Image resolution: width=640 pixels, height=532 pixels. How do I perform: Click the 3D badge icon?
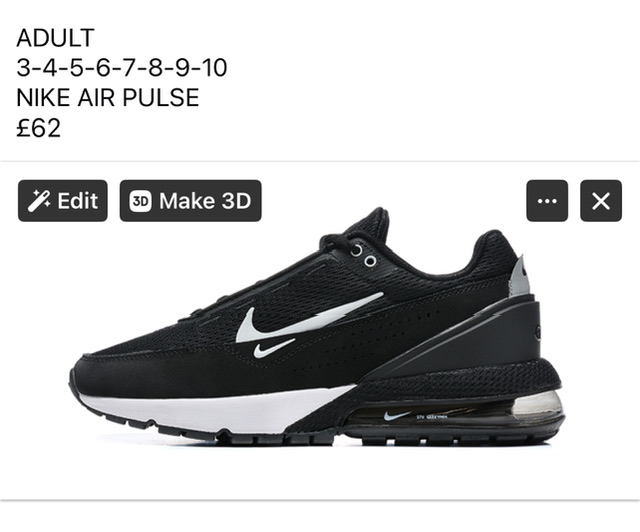click(x=140, y=201)
